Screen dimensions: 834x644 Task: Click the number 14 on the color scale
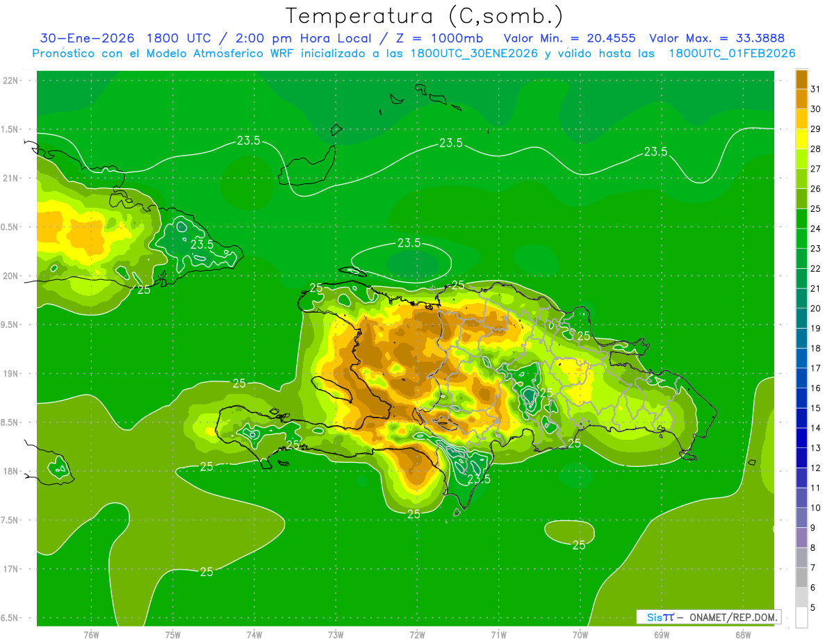pyautogui.click(x=815, y=428)
